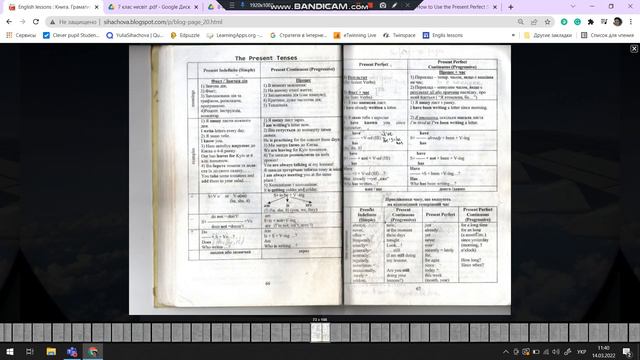640x360 pixels.
Task: Expand the hidden bookmarks dropdown arrow
Action: pos(513,36)
